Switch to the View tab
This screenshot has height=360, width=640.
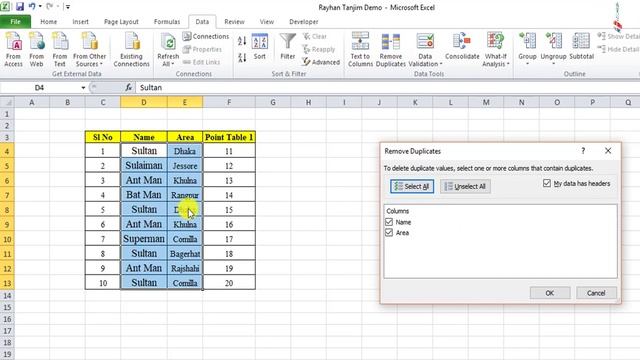[267, 22]
